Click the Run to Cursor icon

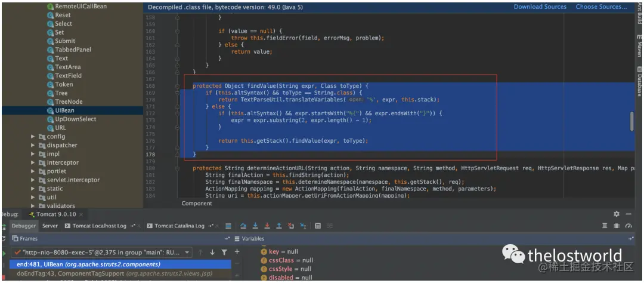[x=303, y=226]
